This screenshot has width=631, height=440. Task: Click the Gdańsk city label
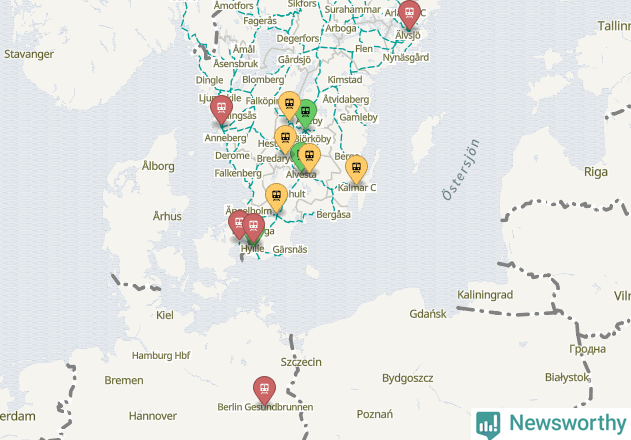428,314
